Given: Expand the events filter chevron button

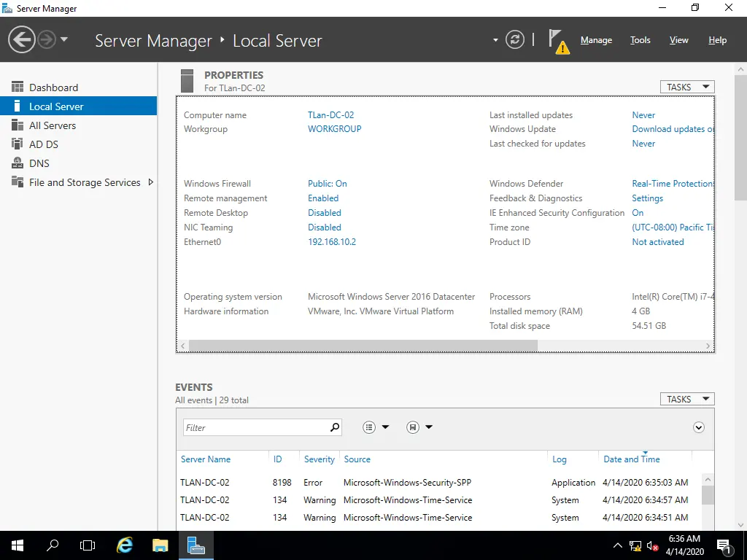Looking at the screenshot, I should click(x=698, y=427).
